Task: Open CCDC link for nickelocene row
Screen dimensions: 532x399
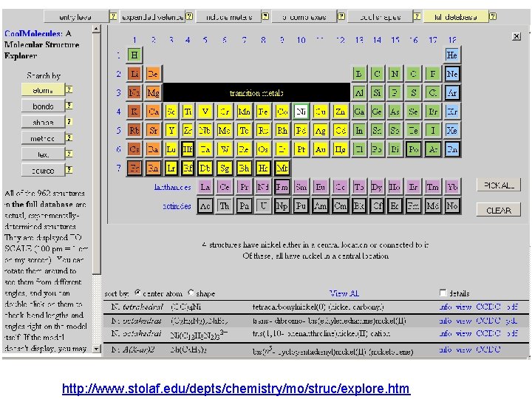Action: pyautogui.click(x=488, y=349)
